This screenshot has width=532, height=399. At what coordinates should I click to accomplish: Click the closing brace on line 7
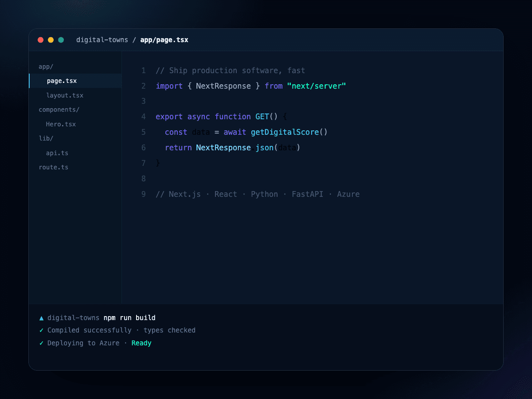(158, 163)
